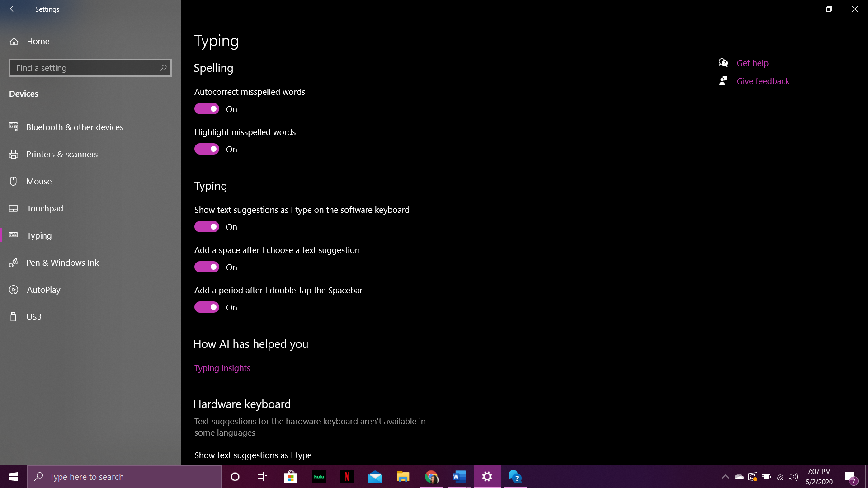
Task: Click Give feedback link
Action: point(763,81)
